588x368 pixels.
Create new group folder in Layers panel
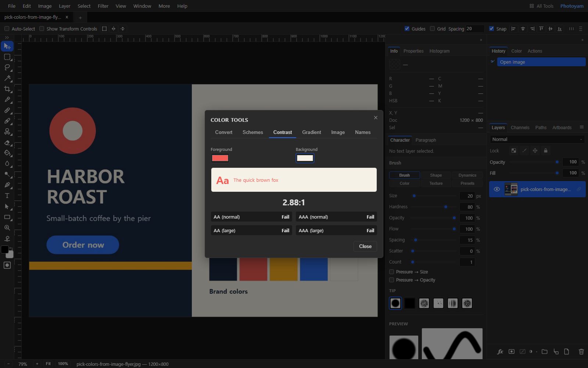(x=544, y=352)
